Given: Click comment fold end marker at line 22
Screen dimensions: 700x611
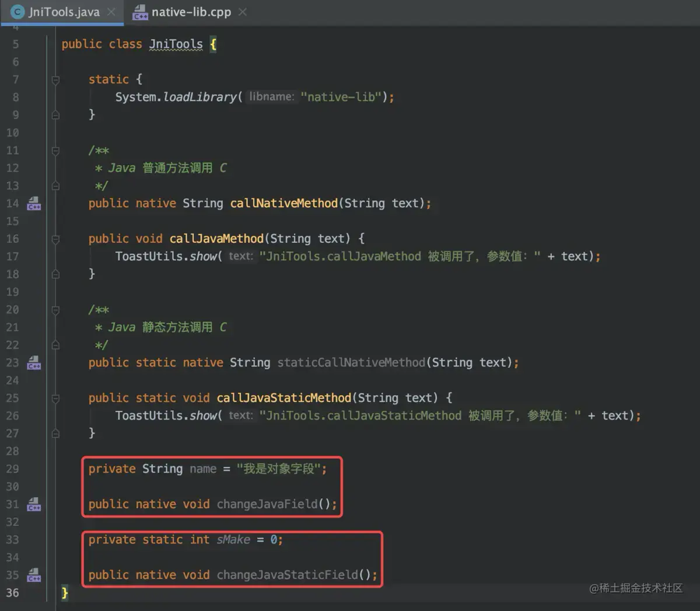Looking at the screenshot, I should coord(55,345).
